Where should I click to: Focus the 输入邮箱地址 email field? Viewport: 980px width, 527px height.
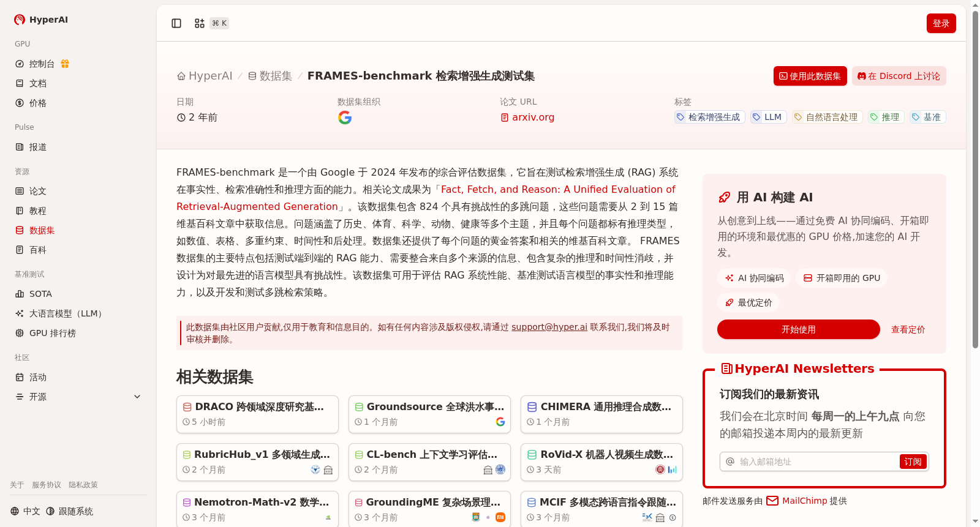pos(818,462)
